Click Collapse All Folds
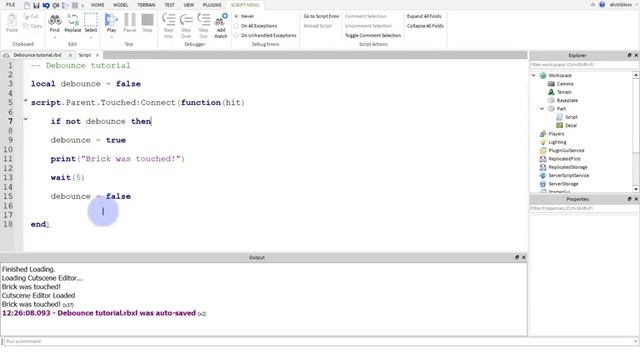This screenshot has height=360, width=640. [x=425, y=26]
